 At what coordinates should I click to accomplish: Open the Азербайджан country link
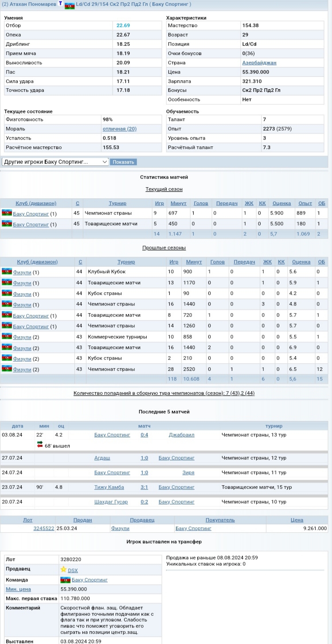coord(259,63)
